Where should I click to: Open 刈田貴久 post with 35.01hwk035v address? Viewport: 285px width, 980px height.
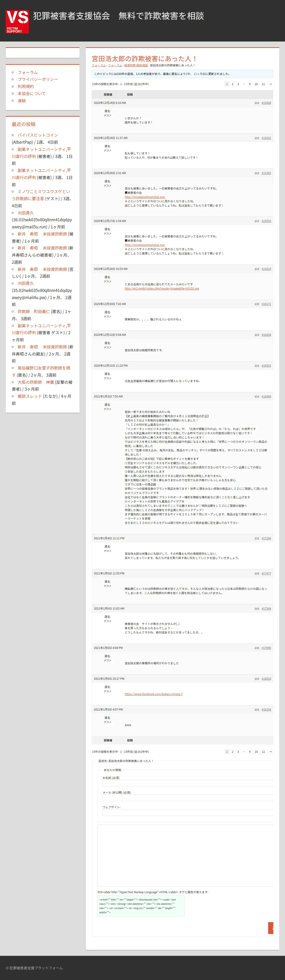[25, 283]
